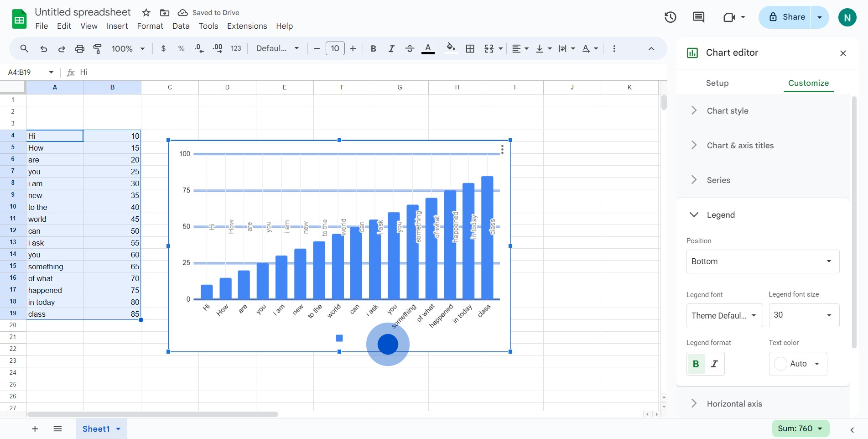Image resolution: width=868 pixels, height=439 pixels.
Task: Click the print icon in toolbar
Action: click(80, 48)
